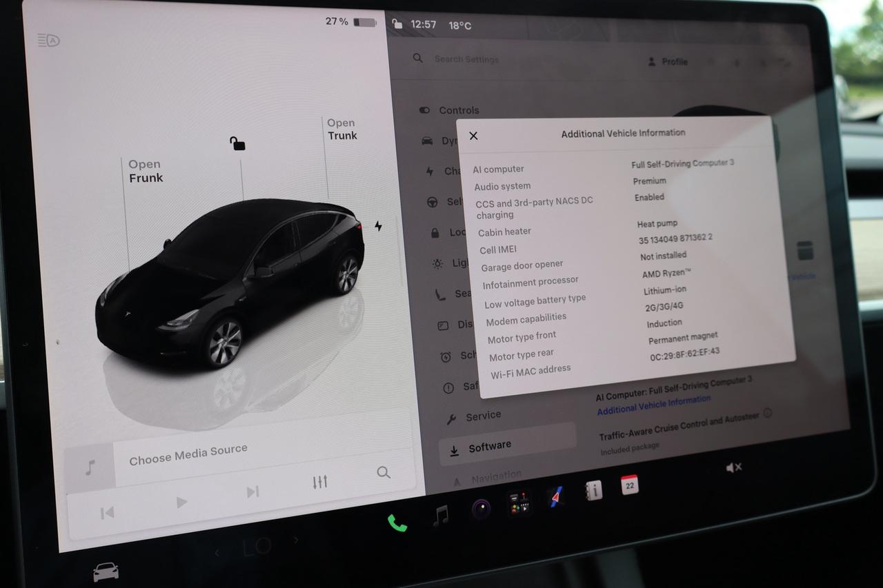883x588 pixels.
Task: Select 'Permanent magnet' rear motor value
Action: pyautogui.click(x=683, y=338)
